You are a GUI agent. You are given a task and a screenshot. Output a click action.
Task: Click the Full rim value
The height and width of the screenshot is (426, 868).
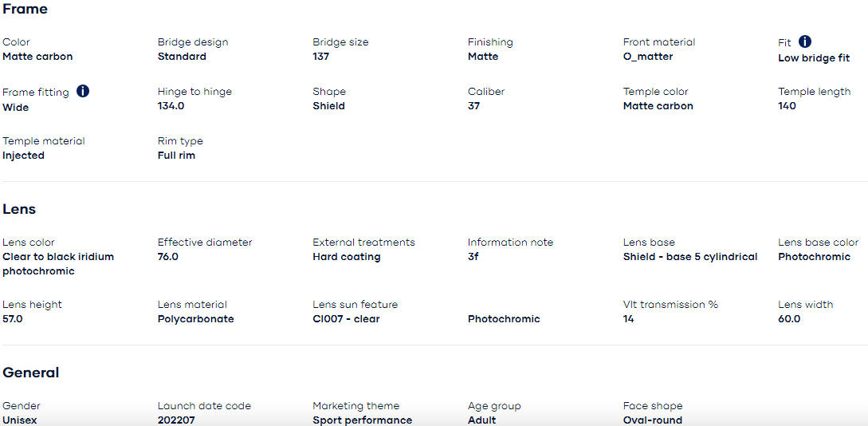176,156
